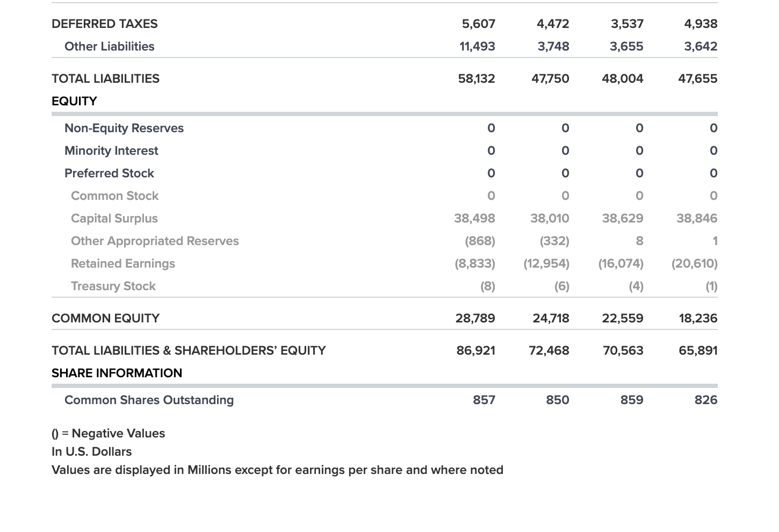Select the Retained Earnings label
Image resolution: width=779 pixels, height=532 pixels.
point(123,263)
